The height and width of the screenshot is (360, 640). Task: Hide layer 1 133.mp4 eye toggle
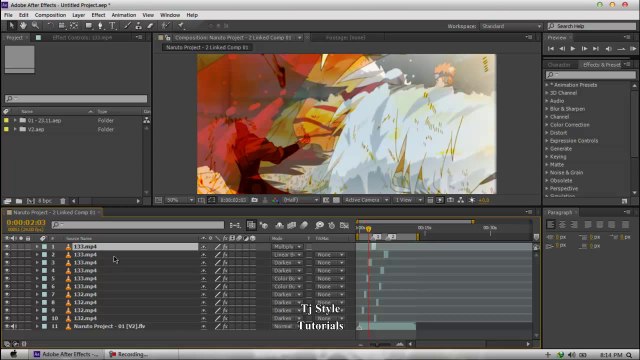[7, 247]
